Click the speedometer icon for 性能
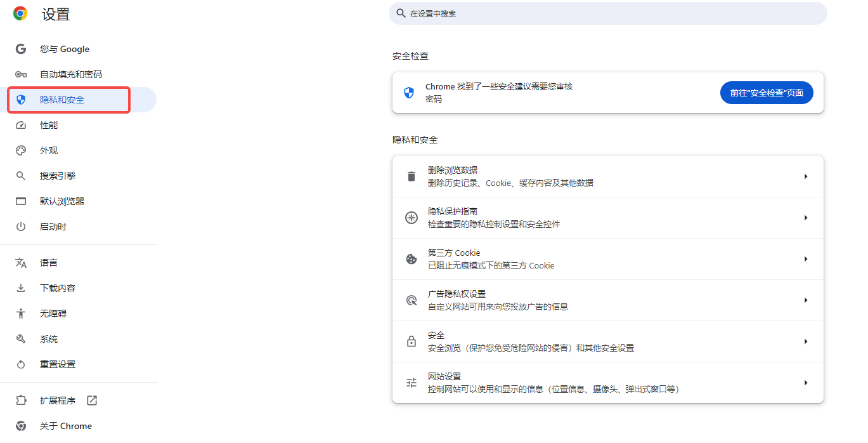The width and height of the screenshot is (868, 443). pyautogui.click(x=21, y=125)
